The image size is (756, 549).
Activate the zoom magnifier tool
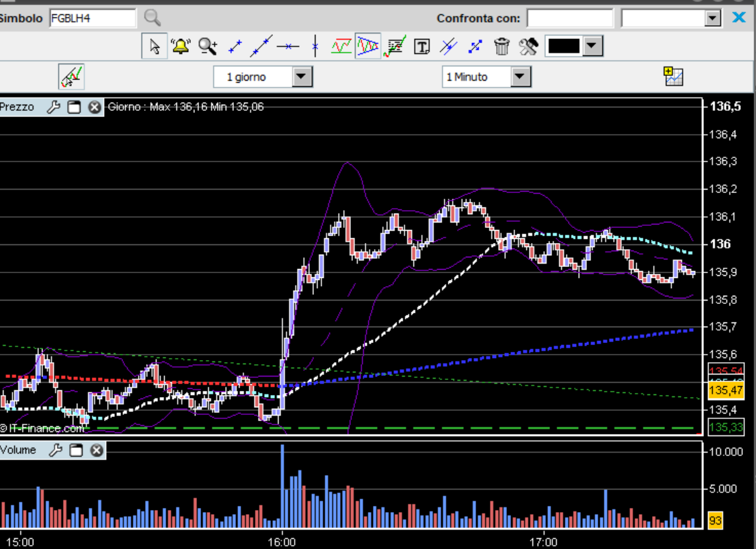tap(207, 47)
